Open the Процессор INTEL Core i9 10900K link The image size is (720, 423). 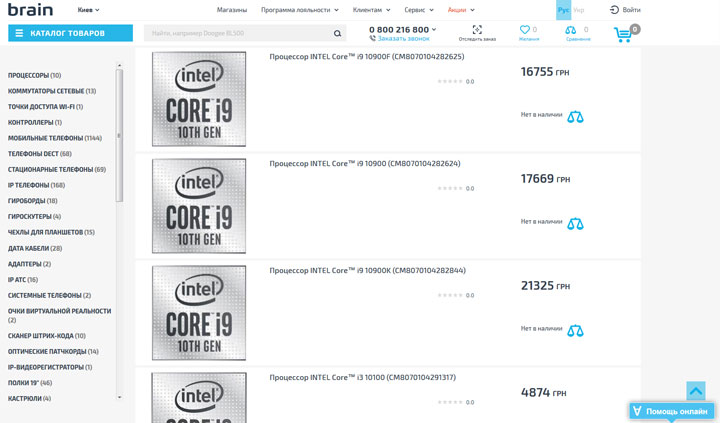coord(368,271)
